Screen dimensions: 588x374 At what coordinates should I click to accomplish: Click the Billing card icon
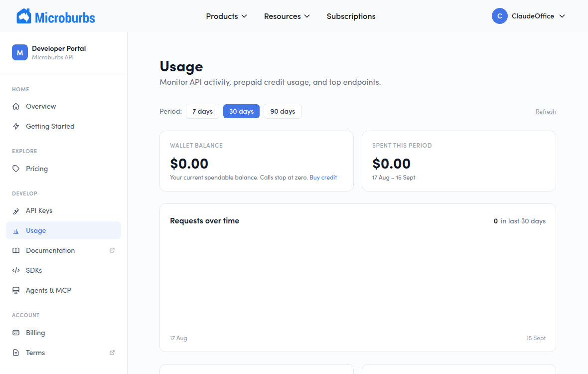(x=16, y=333)
